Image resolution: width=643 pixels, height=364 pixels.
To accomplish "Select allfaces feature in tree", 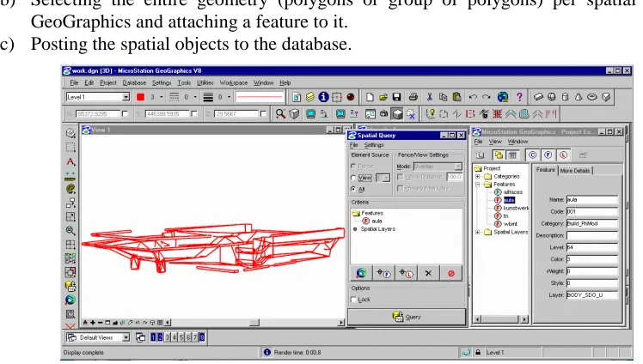I will click(x=513, y=192).
